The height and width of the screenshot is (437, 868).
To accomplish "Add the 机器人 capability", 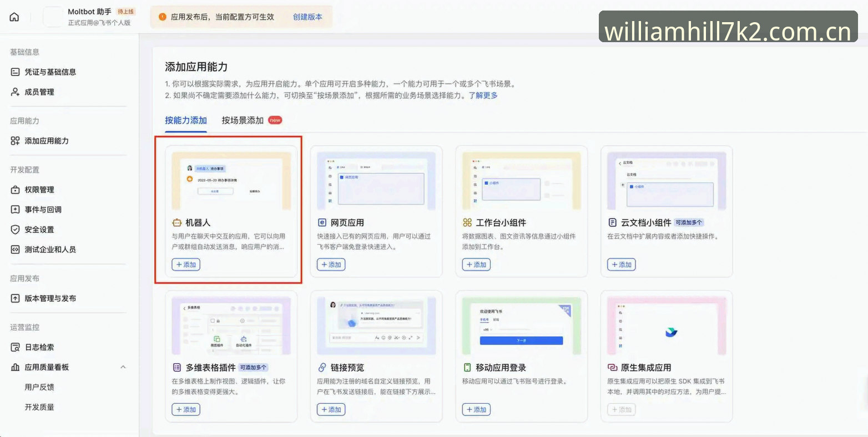I will (x=186, y=265).
